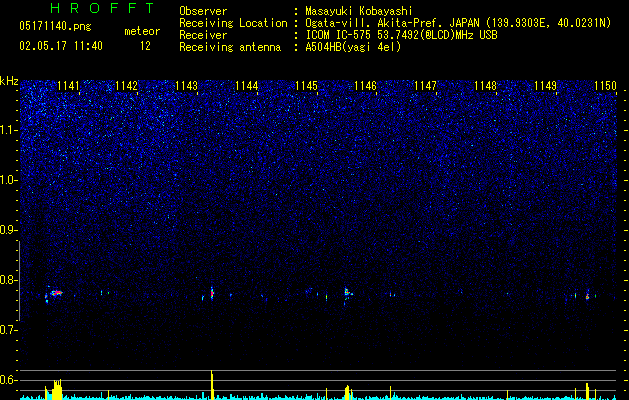Click the 1143 time marker

tap(187, 86)
